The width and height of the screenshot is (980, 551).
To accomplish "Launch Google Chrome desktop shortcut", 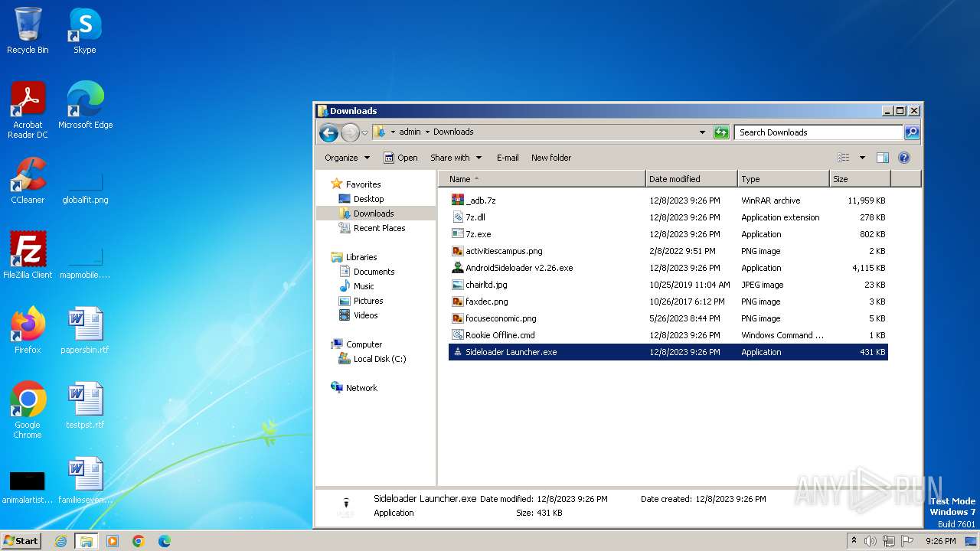I will tap(28, 410).
